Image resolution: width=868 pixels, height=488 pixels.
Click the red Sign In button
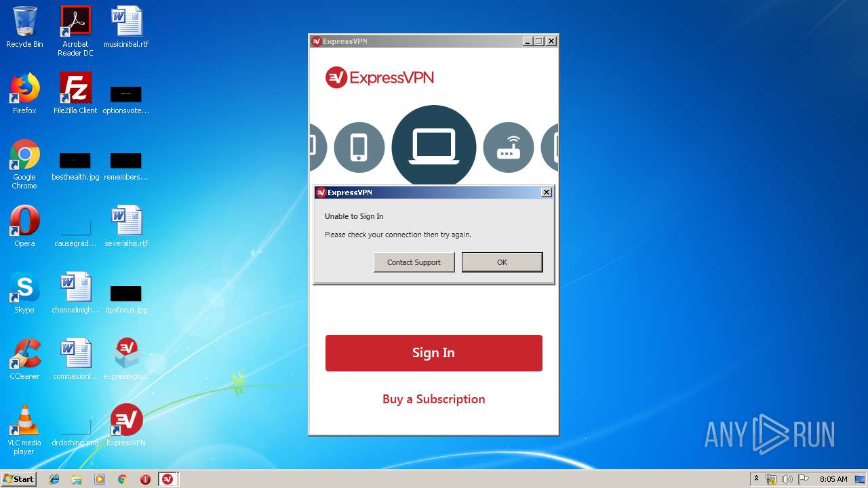tap(433, 352)
